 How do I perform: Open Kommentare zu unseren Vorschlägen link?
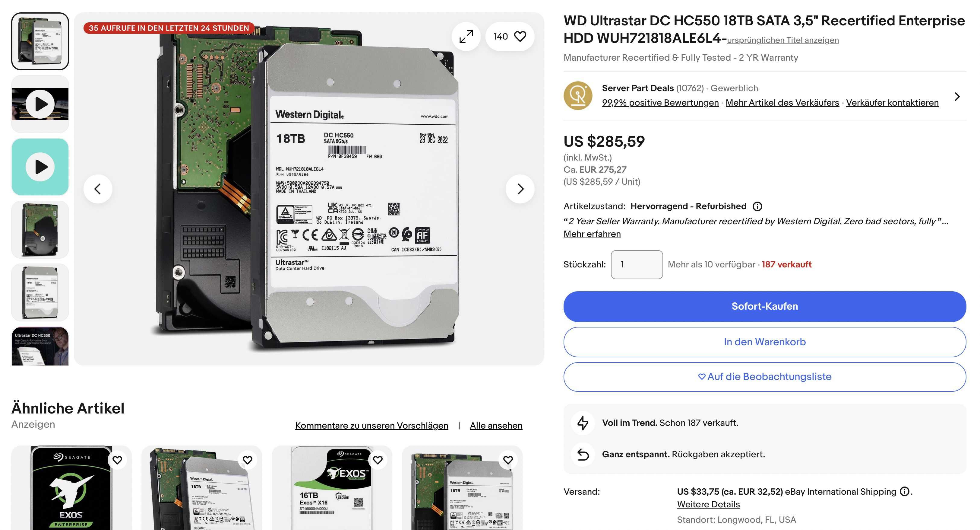point(371,425)
